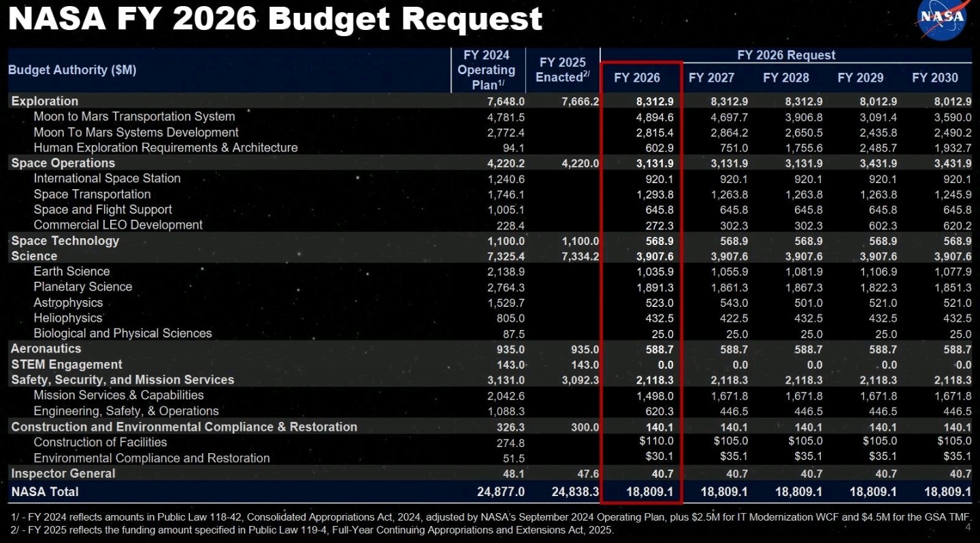Image resolution: width=980 pixels, height=543 pixels.
Task: Select Human Exploration Requirements & Architecture label
Action: coord(165,148)
